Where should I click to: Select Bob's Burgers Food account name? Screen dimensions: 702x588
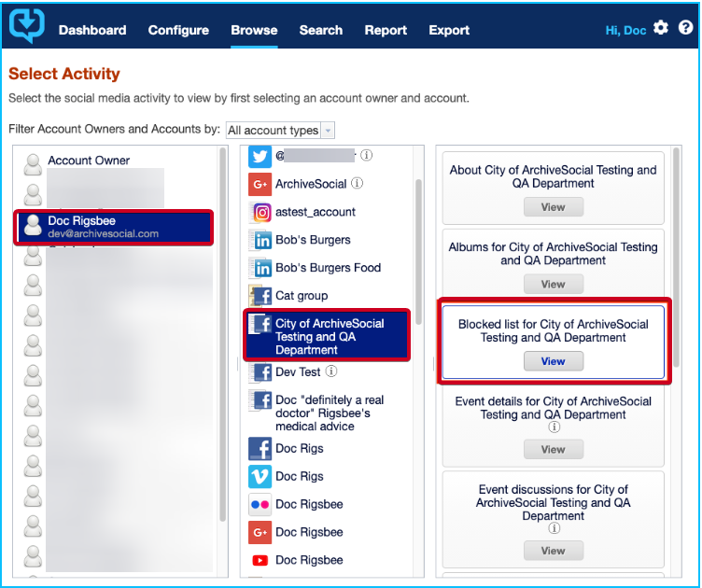(329, 268)
